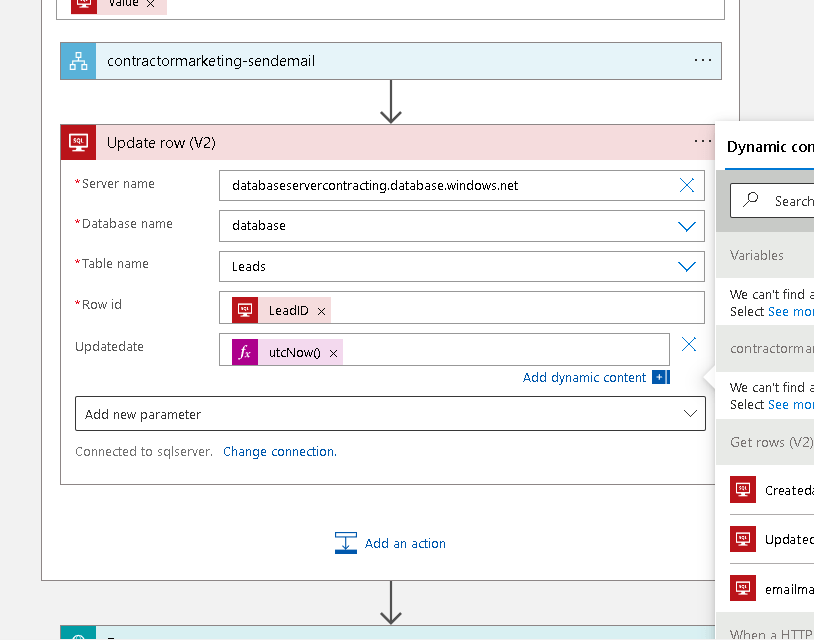The image size is (814, 640).
Task: Open the Update row (V2) ellipsis menu
Action: coord(702,142)
